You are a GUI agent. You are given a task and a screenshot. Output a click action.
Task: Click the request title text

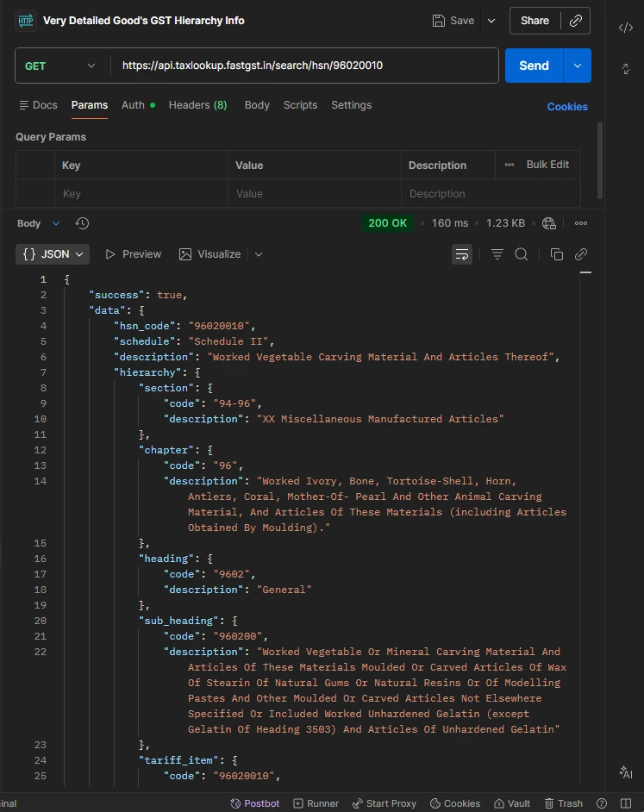pyautogui.click(x=143, y=21)
